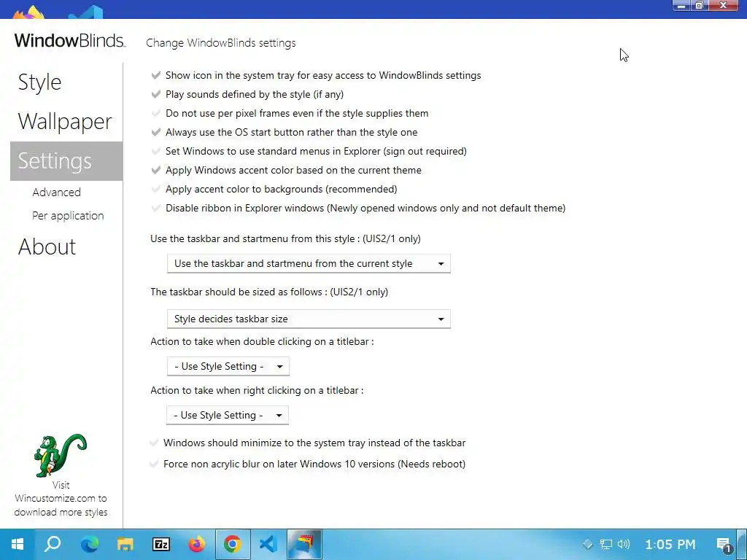This screenshot has width=747, height=560.
Task: Open the About section
Action: (47, 246)
